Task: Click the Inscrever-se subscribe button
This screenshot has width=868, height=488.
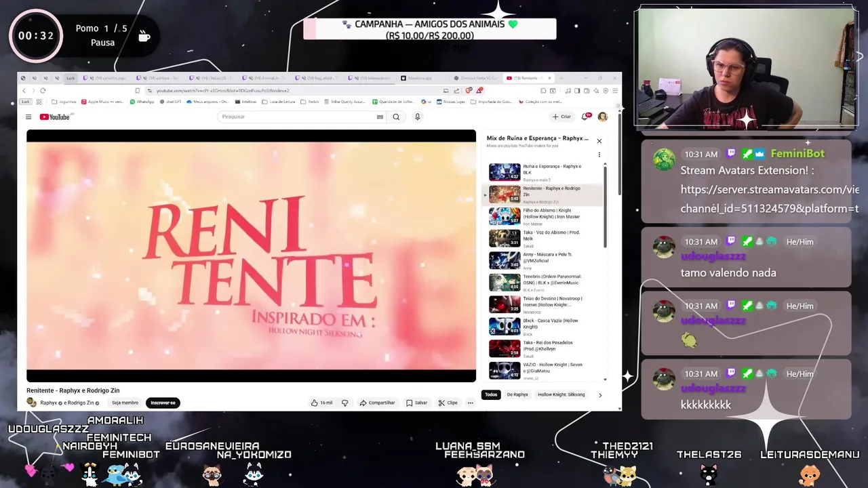Action: pos(163,403)
